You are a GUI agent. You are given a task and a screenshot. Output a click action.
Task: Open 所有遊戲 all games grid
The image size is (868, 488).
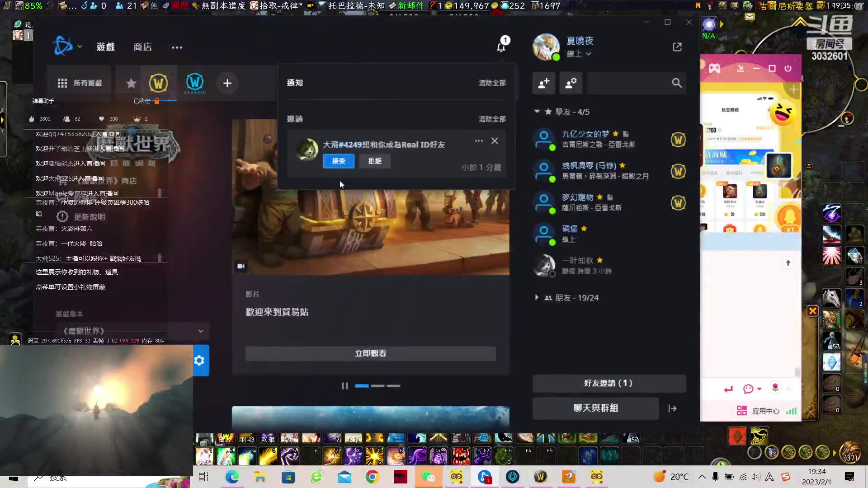pos(80,83)
